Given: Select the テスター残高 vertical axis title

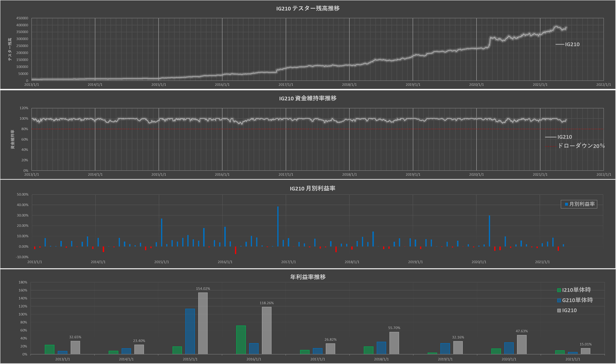Looking at the screenshot, I should [10, 49].
